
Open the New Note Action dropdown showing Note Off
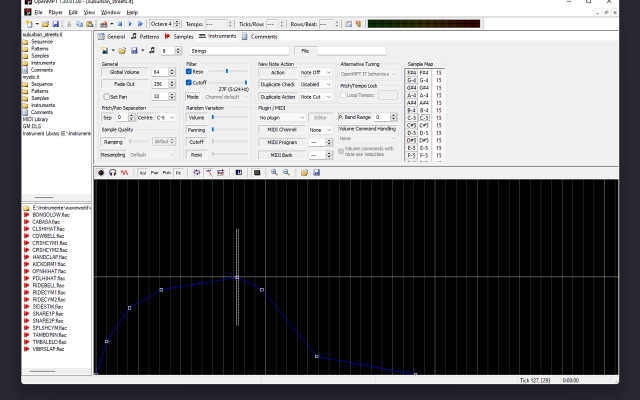pos(316,73)
